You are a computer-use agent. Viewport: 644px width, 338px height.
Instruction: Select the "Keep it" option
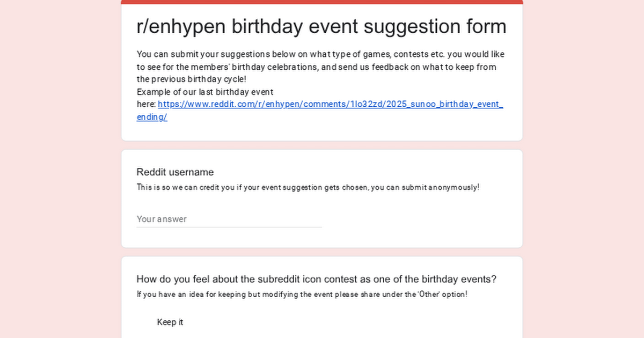coord(144,322)
